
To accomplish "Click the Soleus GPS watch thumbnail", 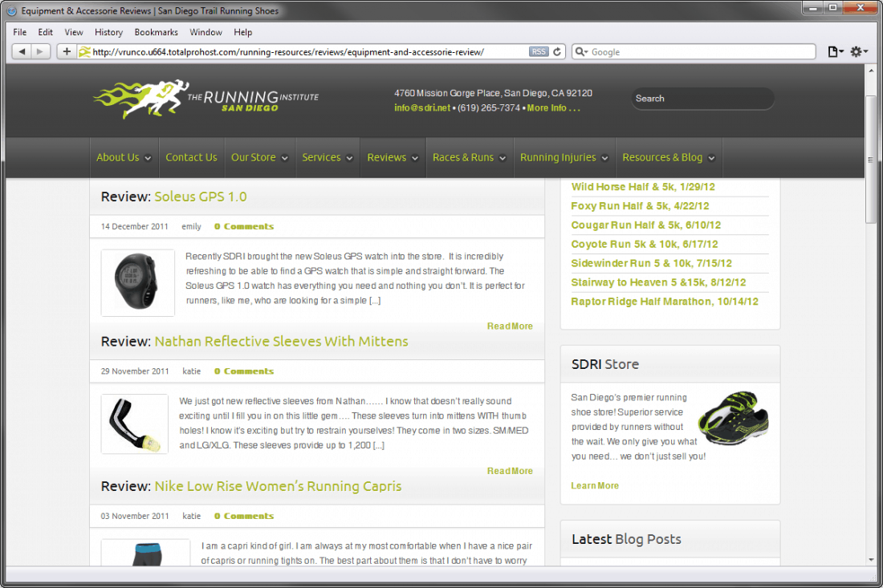I will 137,282.
